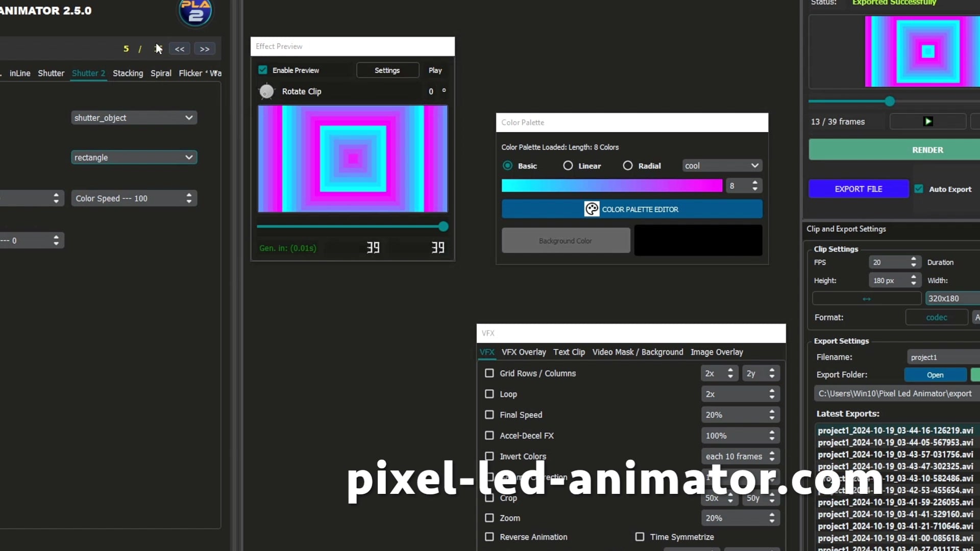The width and height of the screenshot is (980, 551).
Task: Click the project1 filename input field
Action: click(x=943, y=357)
